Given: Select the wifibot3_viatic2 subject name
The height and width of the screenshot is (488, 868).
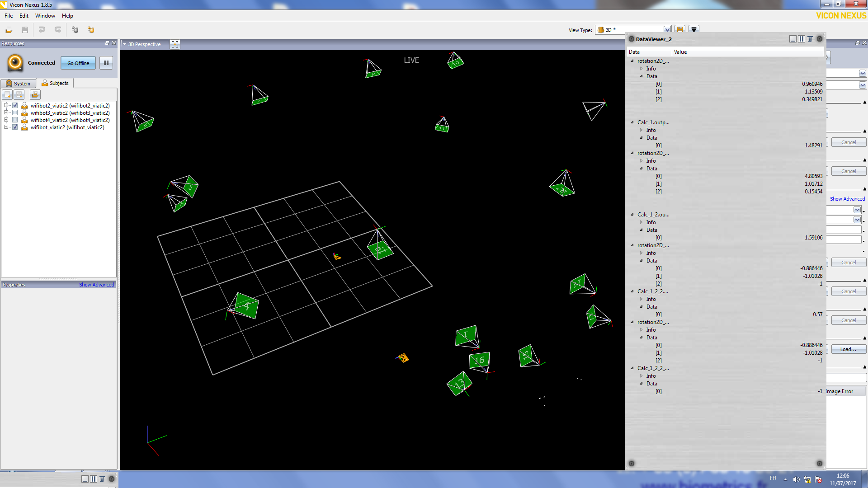Looking at the screenshot, I should pos(70,113).
